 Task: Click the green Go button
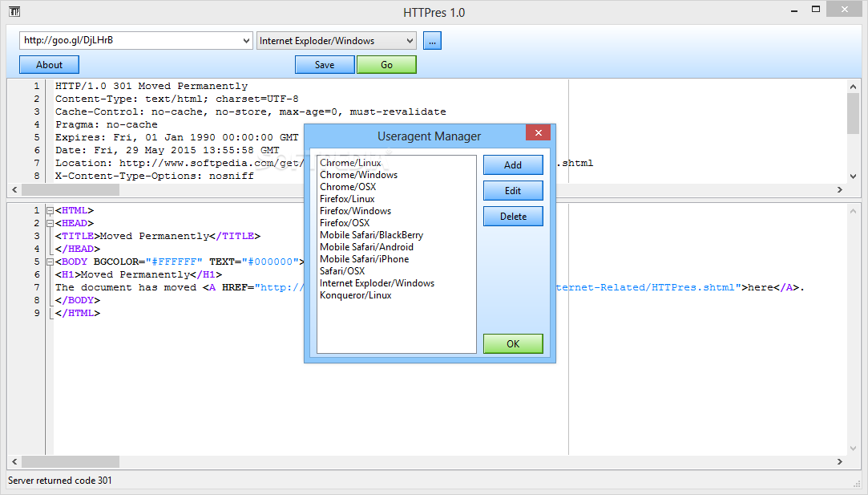(386, 65)
